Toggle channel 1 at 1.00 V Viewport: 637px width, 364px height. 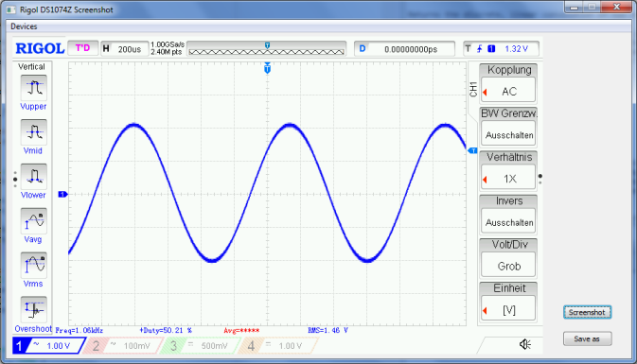[x=49, y=346]
